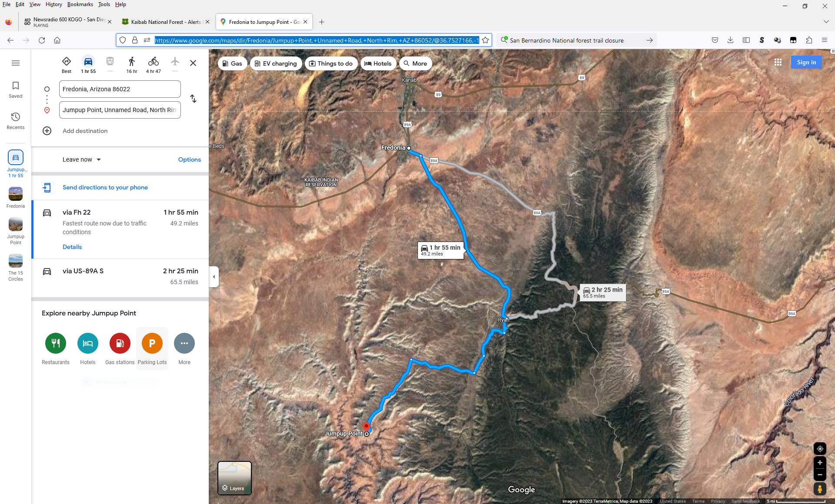Screen dimensions: 835x504
Task: Collapse the side panel arrow
Action: [x=214, y=277]
